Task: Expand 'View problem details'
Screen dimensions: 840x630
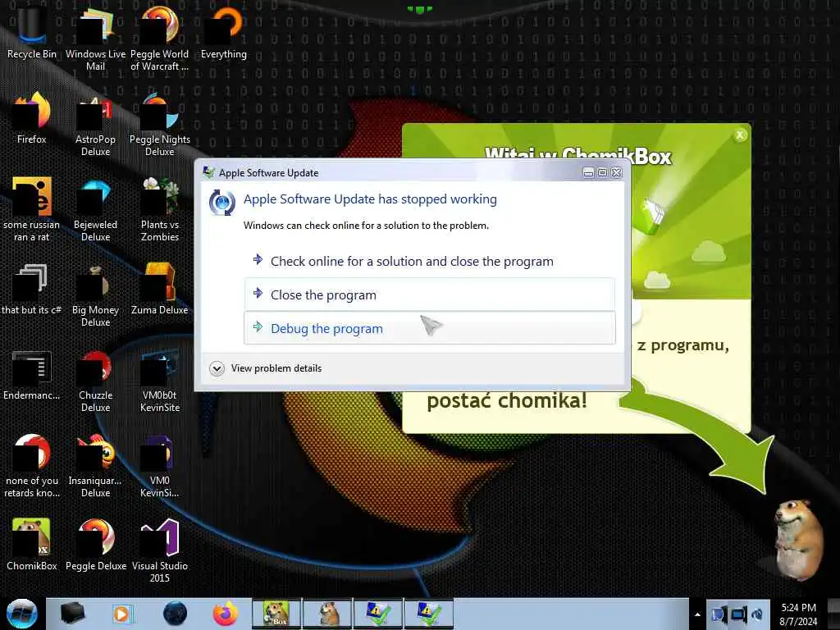Action: pyautogui.click(x=266, y=368)
